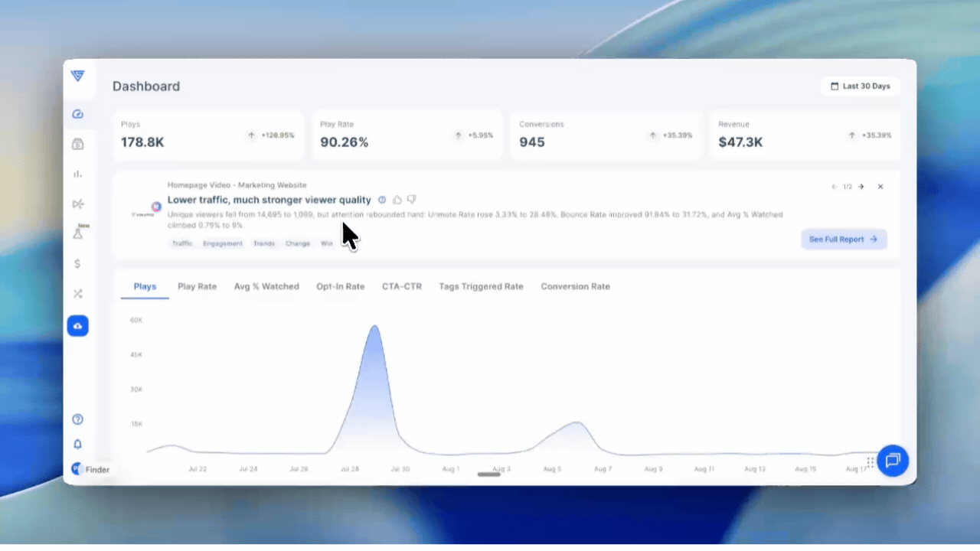This screenshot has height=551, width=980.
Task: Click the thumbs up on insight
Action: pos(397,200)
